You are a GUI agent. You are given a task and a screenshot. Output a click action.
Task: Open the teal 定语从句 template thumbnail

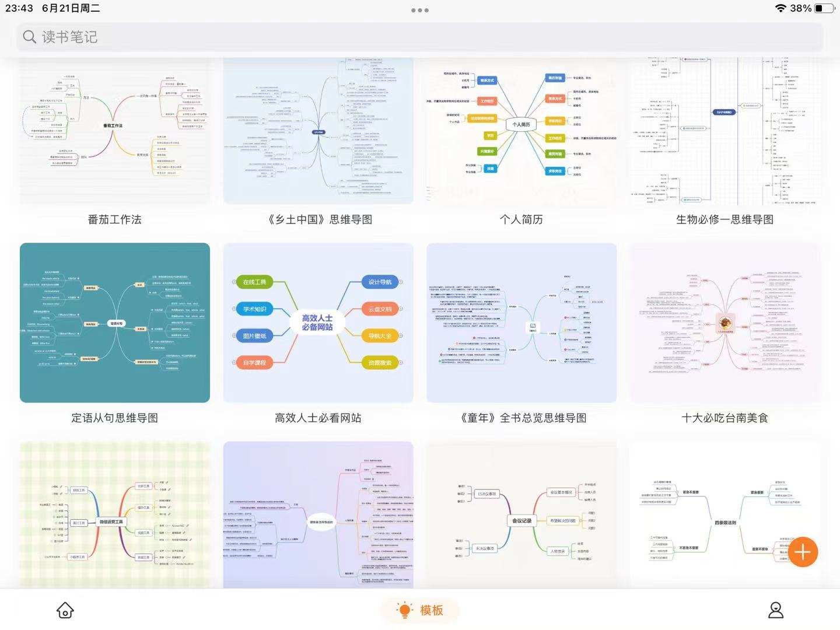pos(115,323)
